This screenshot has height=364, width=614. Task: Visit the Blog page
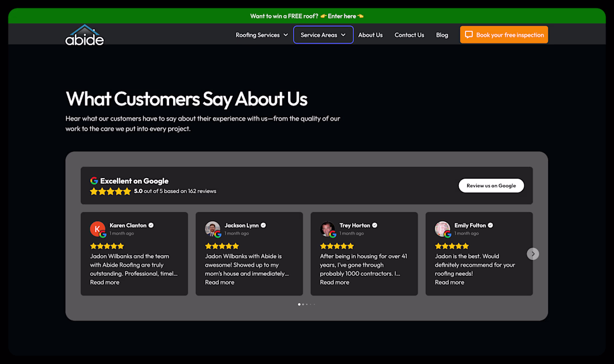click(x=442, y=35)
